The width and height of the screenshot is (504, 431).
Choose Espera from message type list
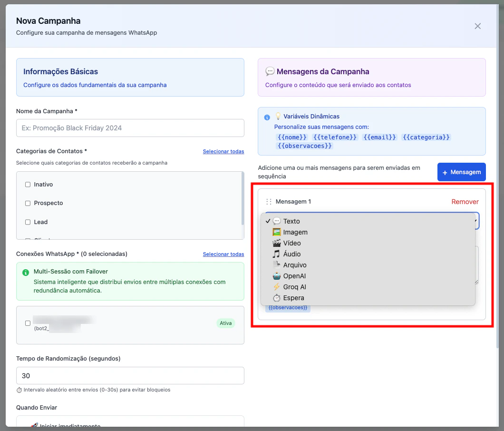[368, 298]
